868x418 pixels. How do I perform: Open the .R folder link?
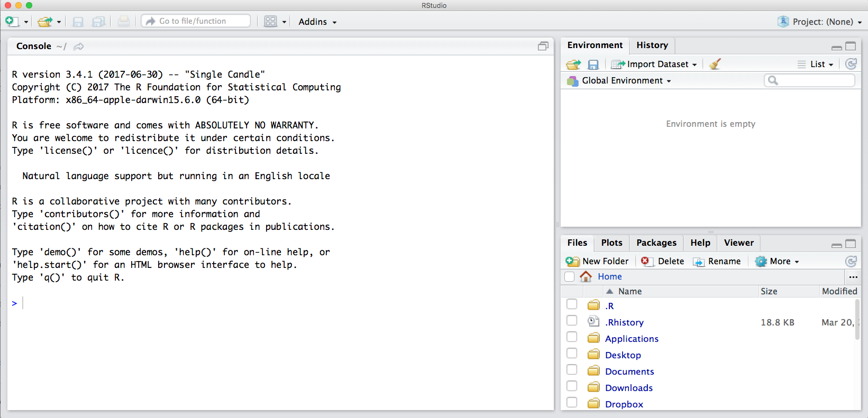pos(609,306)
